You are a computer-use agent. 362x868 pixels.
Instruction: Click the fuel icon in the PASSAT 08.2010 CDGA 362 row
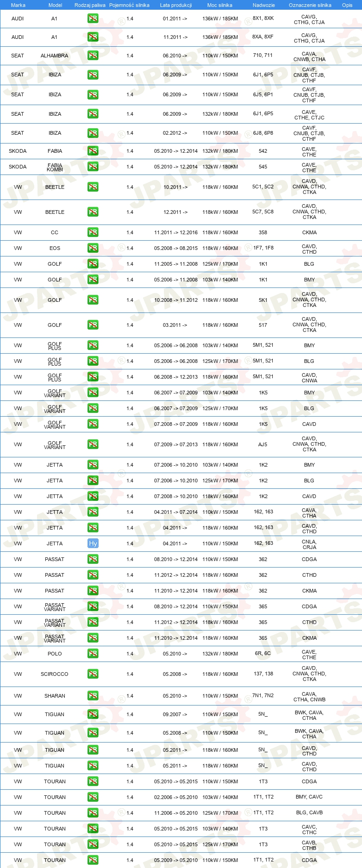tap(93, 559)
